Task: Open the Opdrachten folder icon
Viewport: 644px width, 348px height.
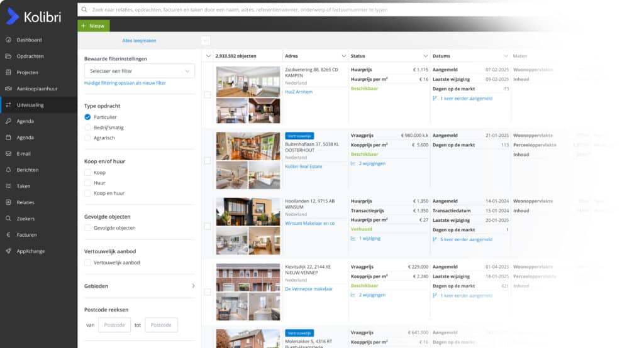Action: pyautogui.click(x=8, y=57)
